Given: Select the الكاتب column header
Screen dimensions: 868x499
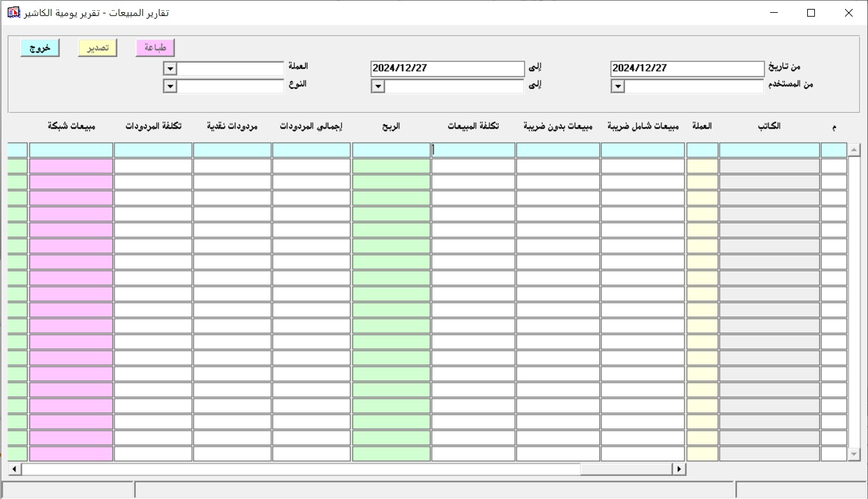Looking at the screenshot, I should (769, 127).
